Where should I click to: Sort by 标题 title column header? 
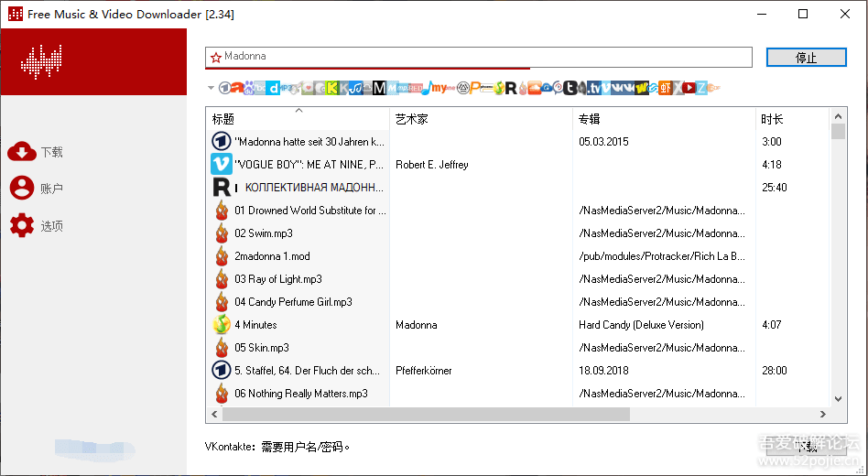298,118
